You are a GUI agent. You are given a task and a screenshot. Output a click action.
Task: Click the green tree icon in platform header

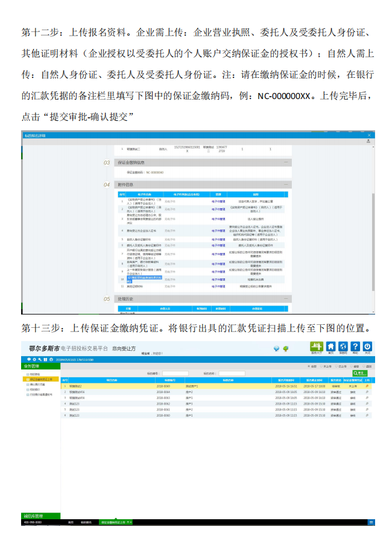pyautogui.click(x=285, y=348)
